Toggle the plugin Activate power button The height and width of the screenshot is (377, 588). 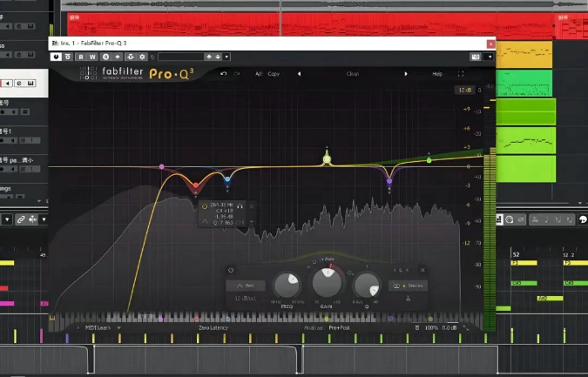[x=57, y=57]
